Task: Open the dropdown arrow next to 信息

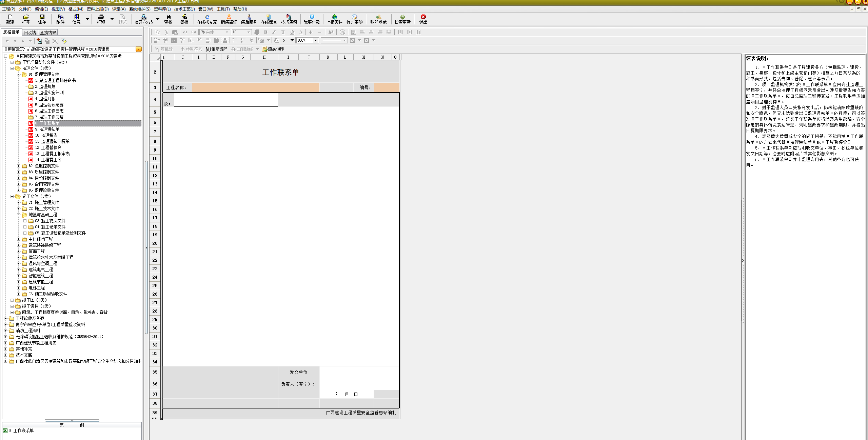Action: (87, 19)
